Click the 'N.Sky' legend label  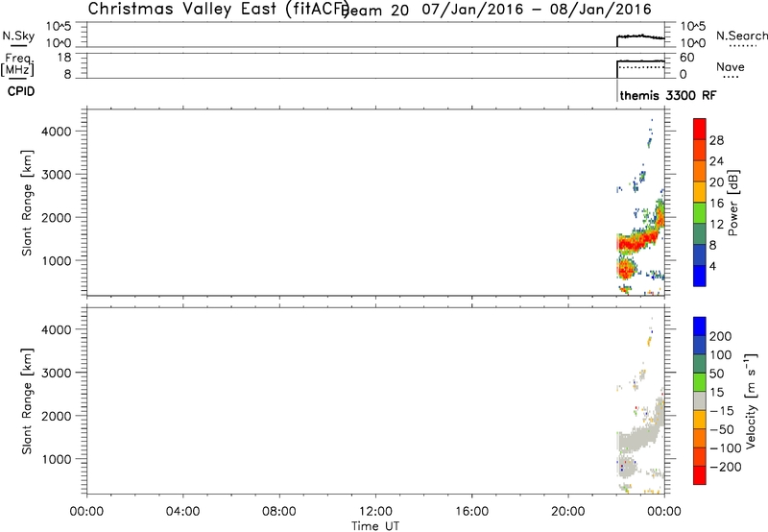(18, 36)
